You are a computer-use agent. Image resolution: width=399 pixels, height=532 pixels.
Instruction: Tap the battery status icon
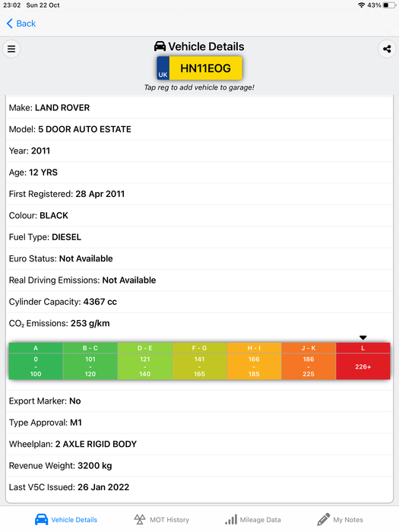pyautogui.click(x=389, y=5)
